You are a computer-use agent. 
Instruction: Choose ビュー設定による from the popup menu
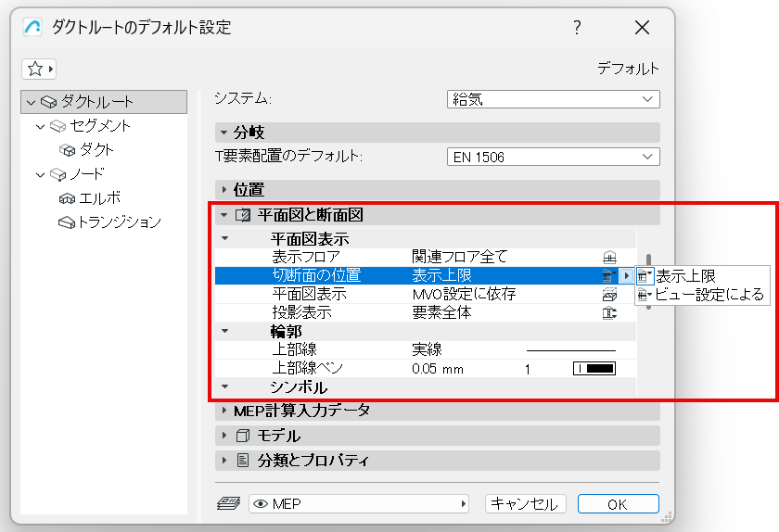coord(701,295)
